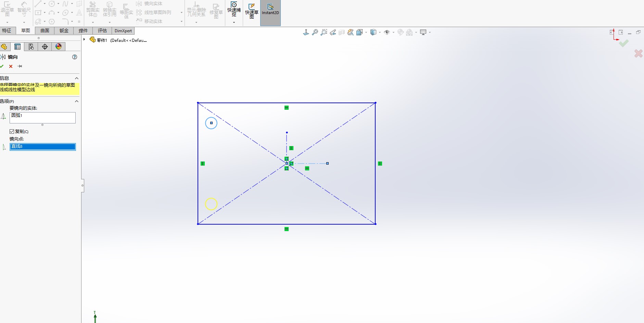644x323 pixels.
Task: Click Display/Delete Relations (显示/删除几何关系)
Action: (x=196, y=9)
